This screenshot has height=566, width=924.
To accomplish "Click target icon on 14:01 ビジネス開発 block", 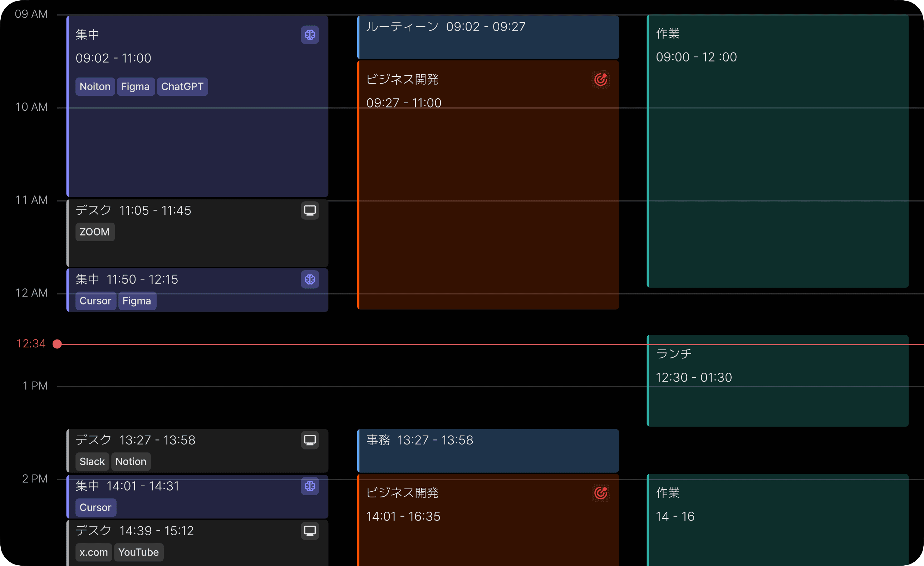I will pos(600,493).
